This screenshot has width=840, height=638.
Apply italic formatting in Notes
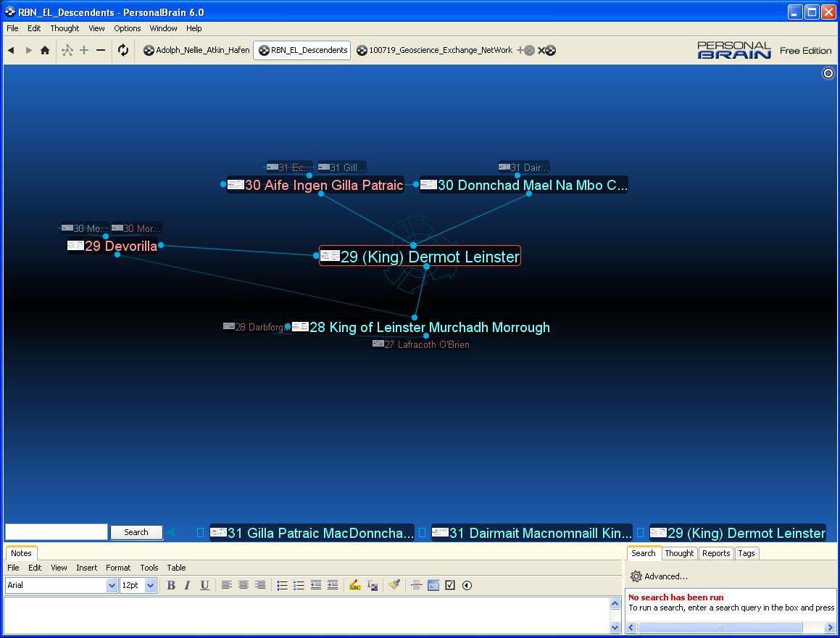[x=187, y=585]
